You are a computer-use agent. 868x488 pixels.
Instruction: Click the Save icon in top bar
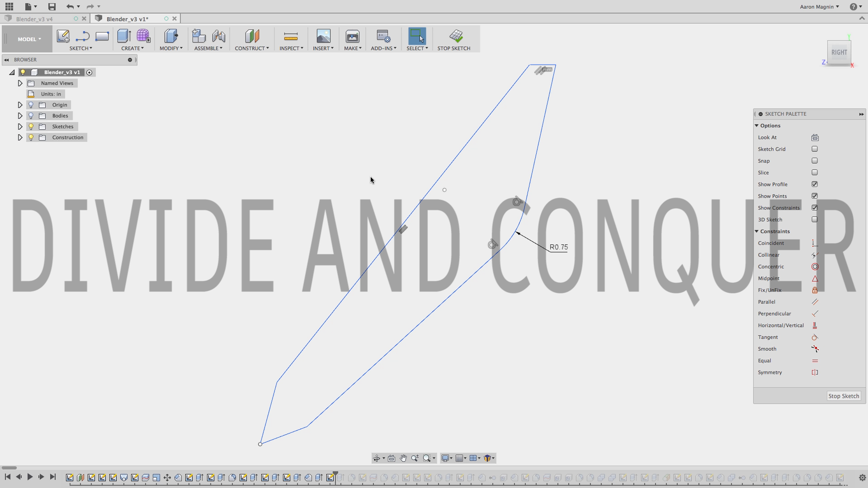tap(52, 6)
